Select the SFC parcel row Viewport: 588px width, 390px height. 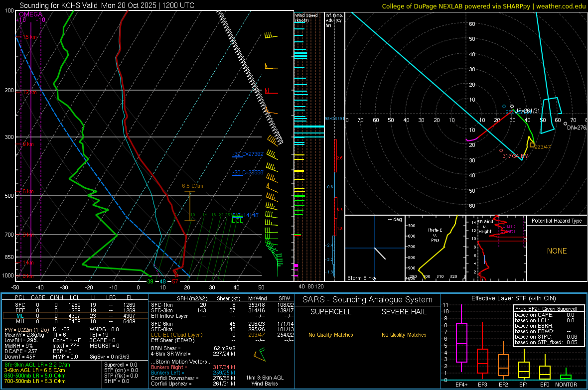pyautogui.click(x=75, y=305)
